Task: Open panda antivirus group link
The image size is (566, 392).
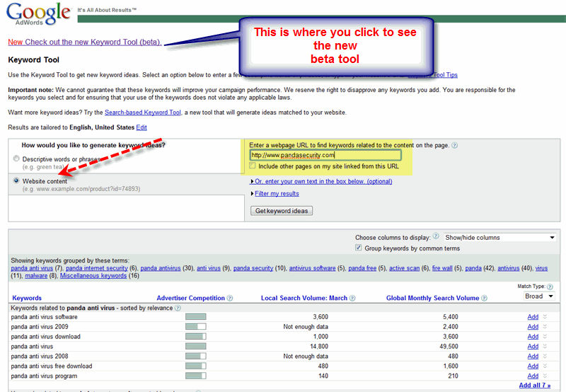Action: [161, 268]
